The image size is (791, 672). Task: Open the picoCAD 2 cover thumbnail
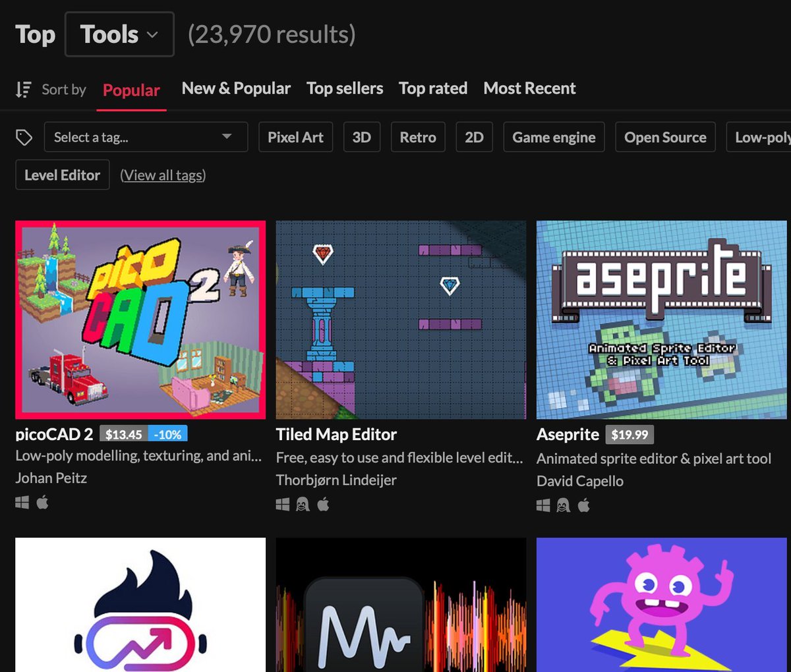[140, 320]
